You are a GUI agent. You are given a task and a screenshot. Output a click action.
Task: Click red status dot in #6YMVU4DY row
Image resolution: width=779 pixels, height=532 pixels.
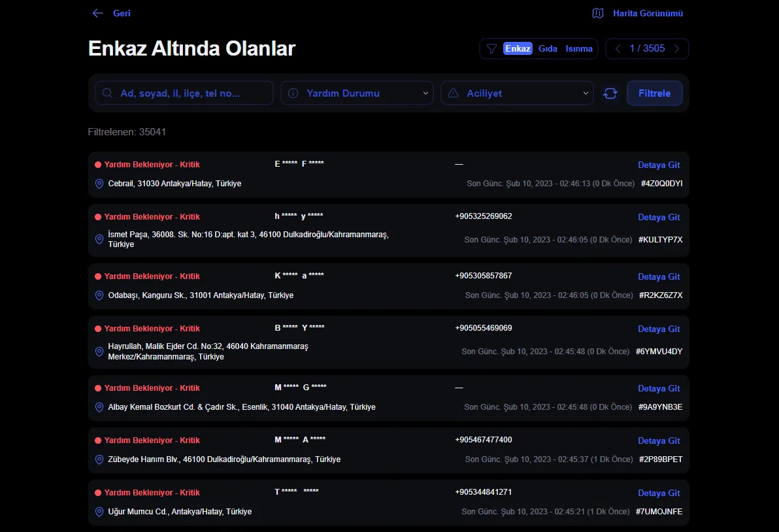(x=99, y=329)
